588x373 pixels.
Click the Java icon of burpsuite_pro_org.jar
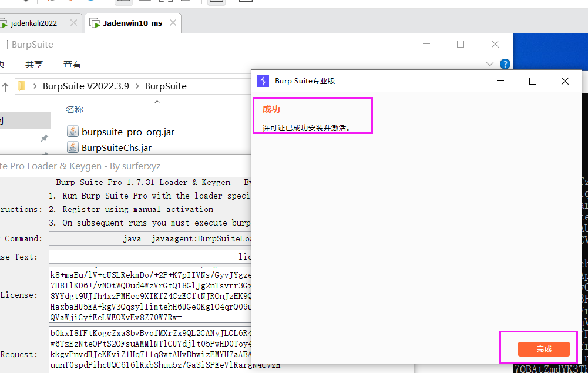[73, 131]
